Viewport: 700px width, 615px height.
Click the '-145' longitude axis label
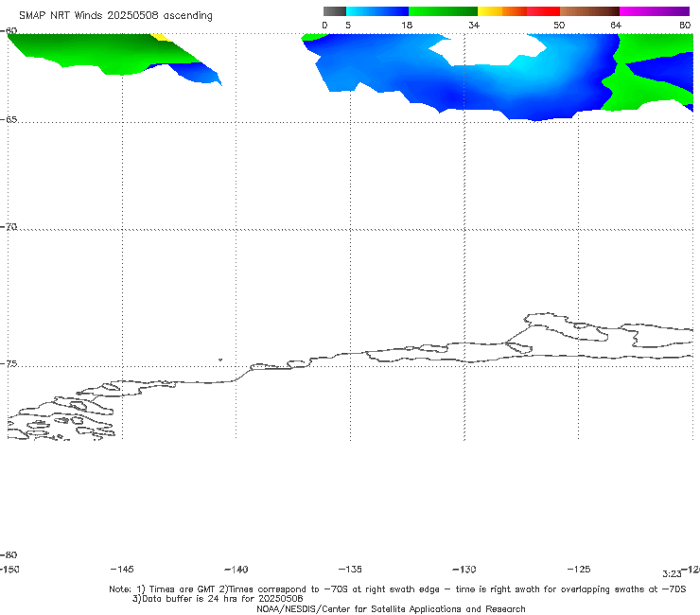coord(122,569)
